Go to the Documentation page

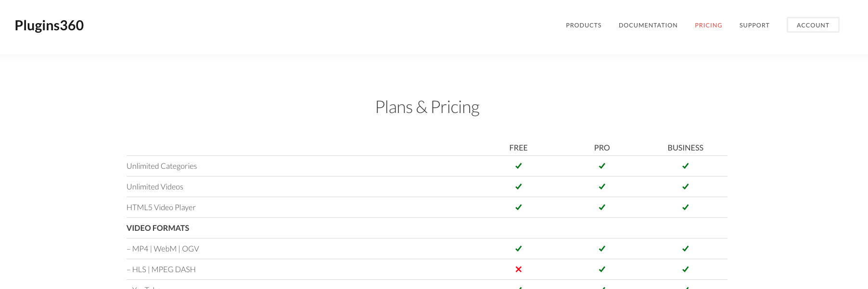click(x=648, y=25)
